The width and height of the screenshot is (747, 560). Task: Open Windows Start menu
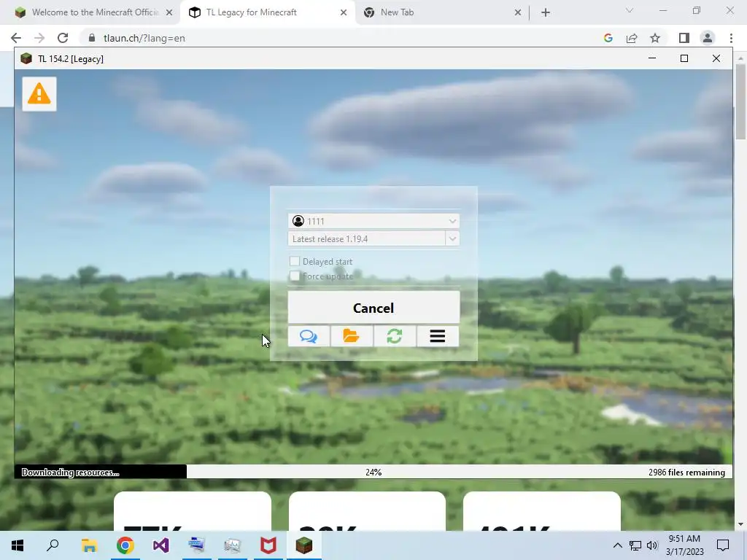[18, 545]
